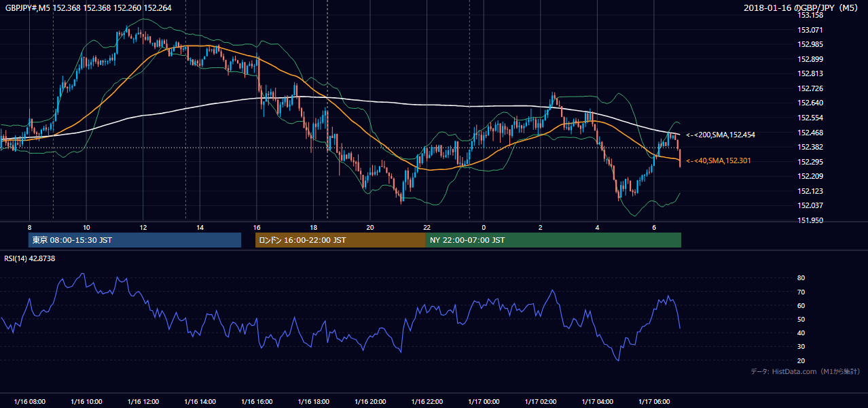Select the NY 22:00-07:00 JST session bar

554,240
